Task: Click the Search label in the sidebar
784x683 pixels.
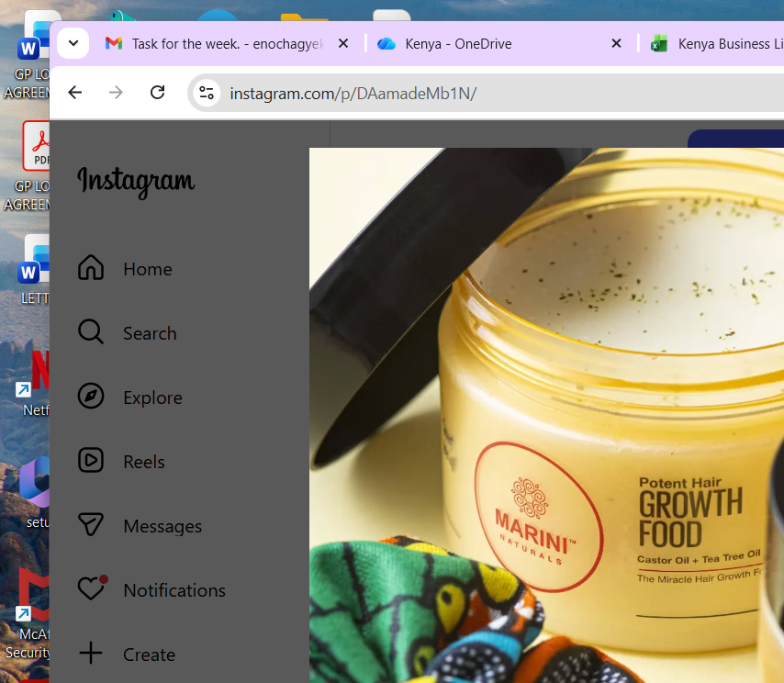Action: tap(150, 333)
